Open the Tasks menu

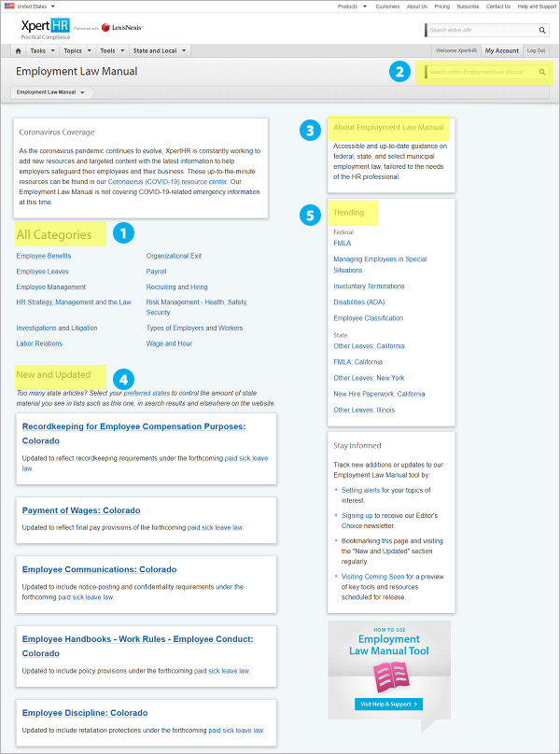[x=42, y=50]
